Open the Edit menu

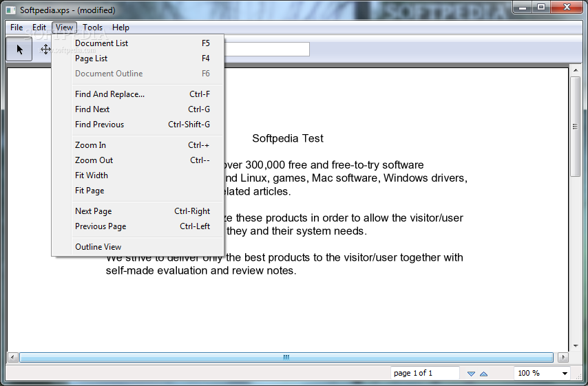click(39, 28)
